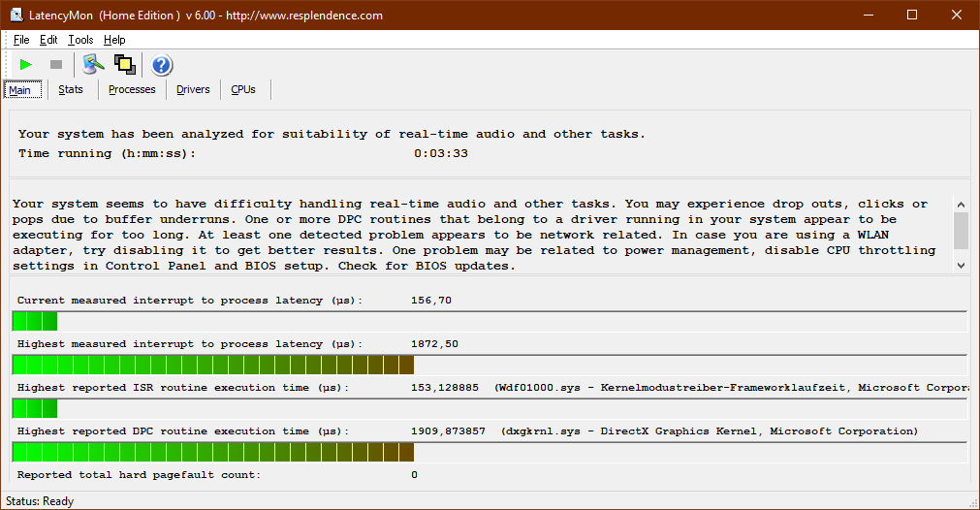Select the Main tab
The height and width of the screenshot is (510, 980).
click(x=23, y=89)
